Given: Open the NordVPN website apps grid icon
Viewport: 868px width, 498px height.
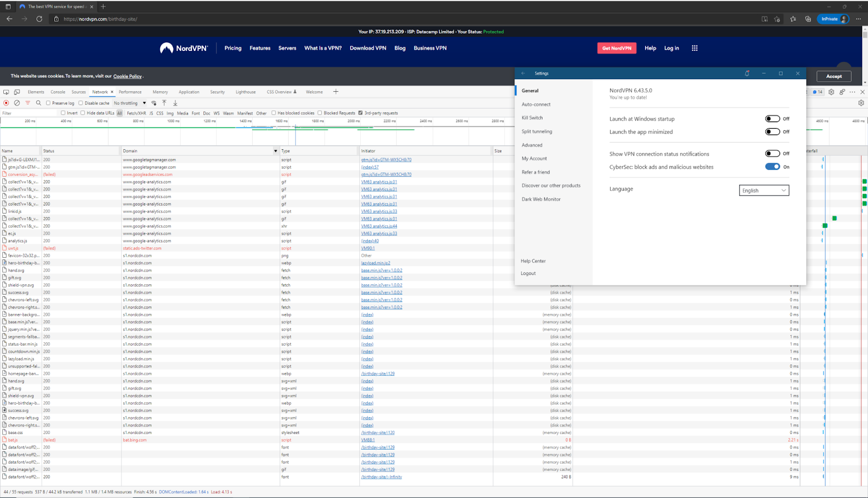Looking at the screenshot, I should pos(694,48).
